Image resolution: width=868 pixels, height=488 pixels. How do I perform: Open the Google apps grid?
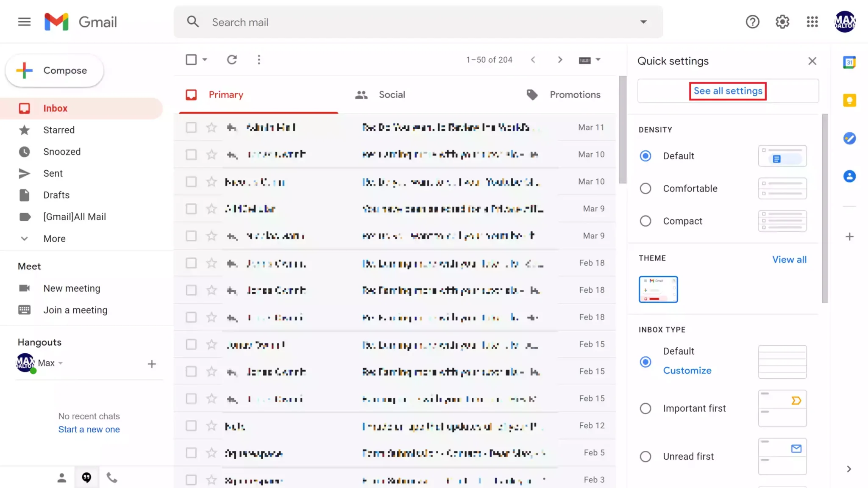pos(812,22)
